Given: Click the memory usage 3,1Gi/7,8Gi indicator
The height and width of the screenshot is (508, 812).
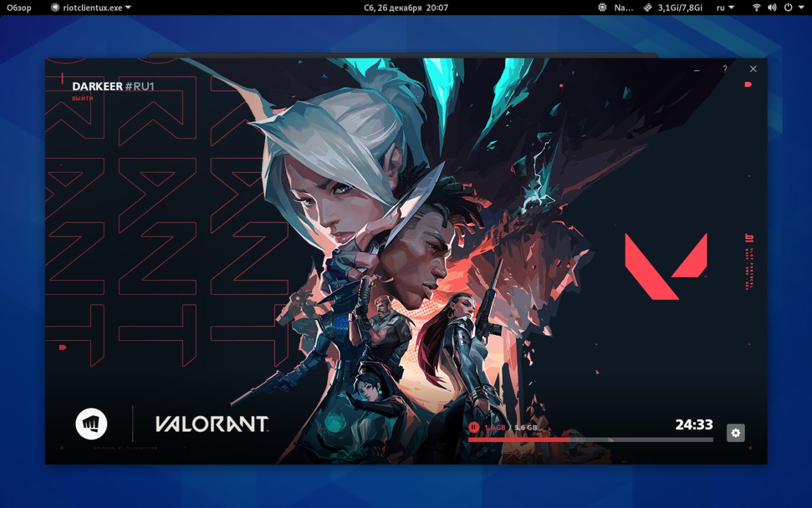Looking at the screenshot, I should click(x=673, y=8).
